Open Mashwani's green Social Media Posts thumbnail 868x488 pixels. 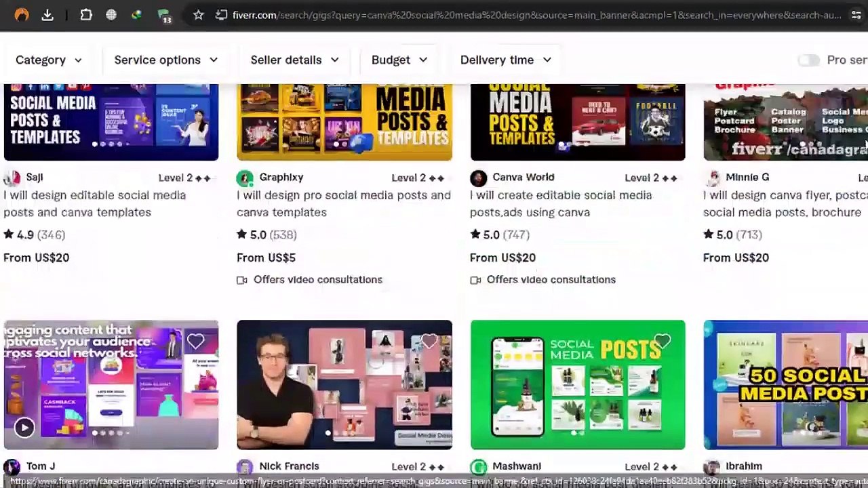[x=578, y=385]
